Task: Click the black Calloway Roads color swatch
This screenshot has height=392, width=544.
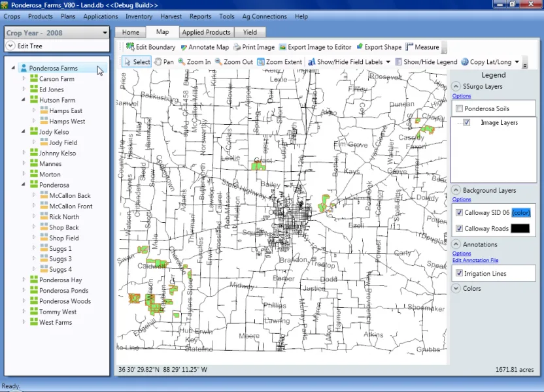Action: click(520, 229)
